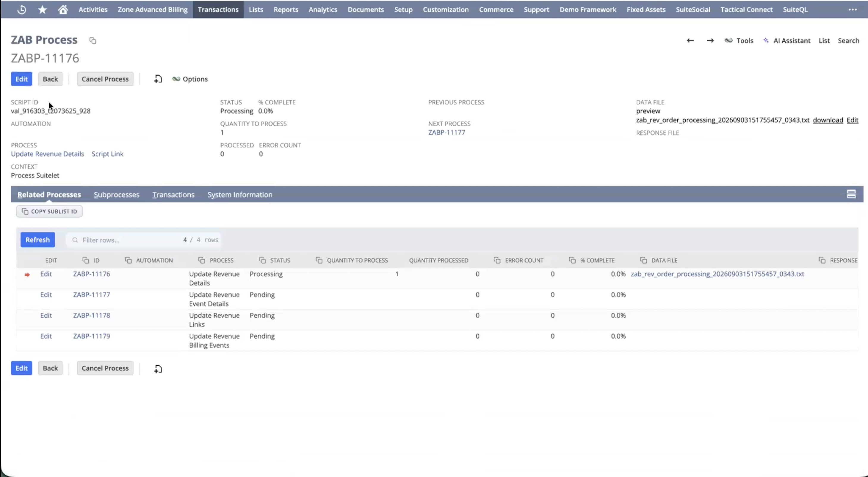The image size is (868, 477).
Task: Copy the % COMPLETE column header icon
Action: pos(572,260)
